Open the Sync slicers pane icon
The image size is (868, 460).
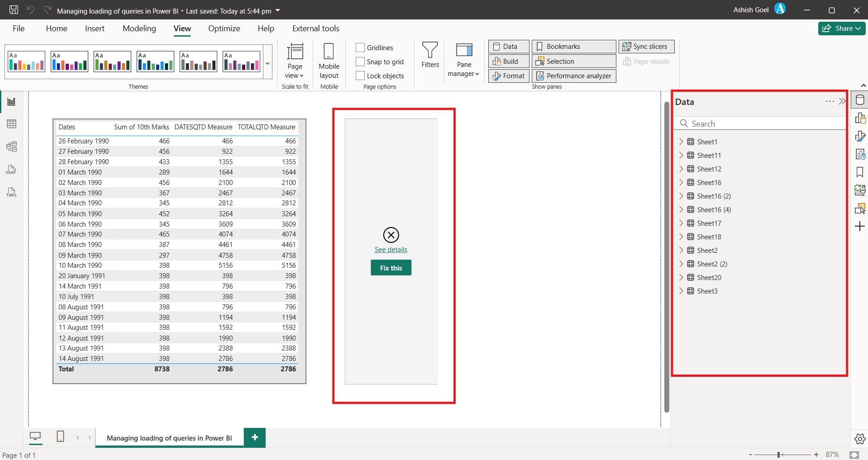(x=860, y=190)
